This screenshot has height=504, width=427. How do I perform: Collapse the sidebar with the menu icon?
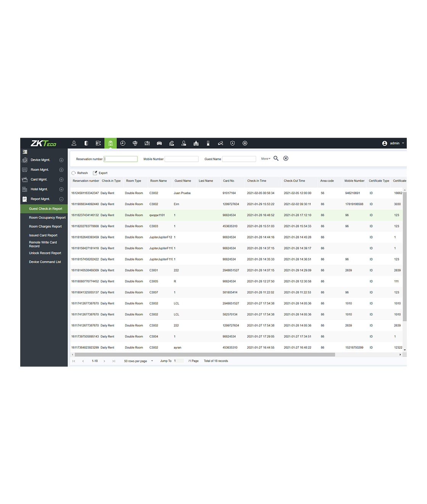(25, 152)
